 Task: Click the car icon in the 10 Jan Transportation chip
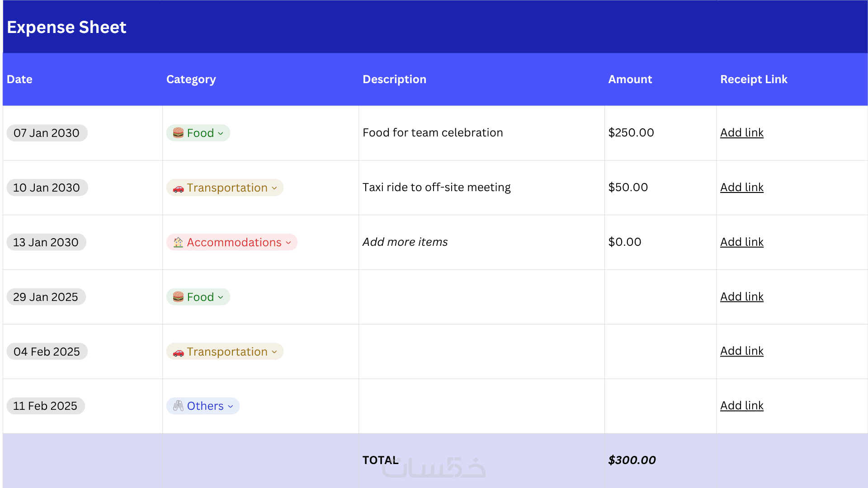click(178, 188)
